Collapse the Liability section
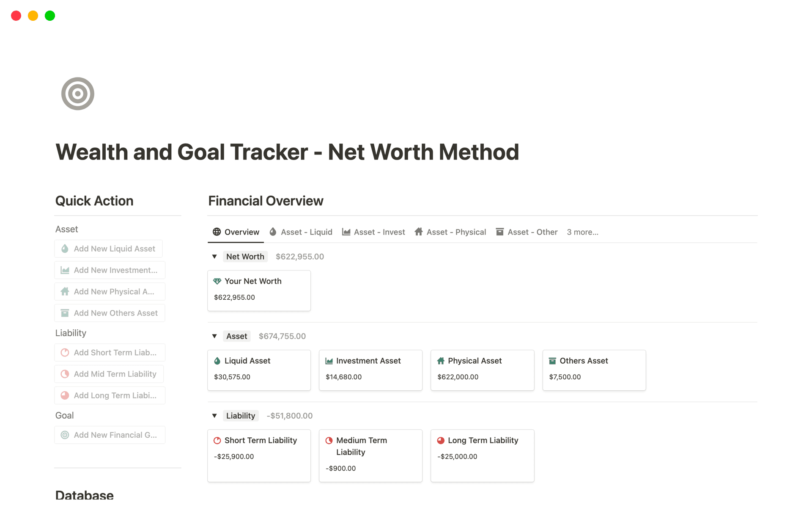The width and height of the screenshot is (812, 508). click(214, 415)
